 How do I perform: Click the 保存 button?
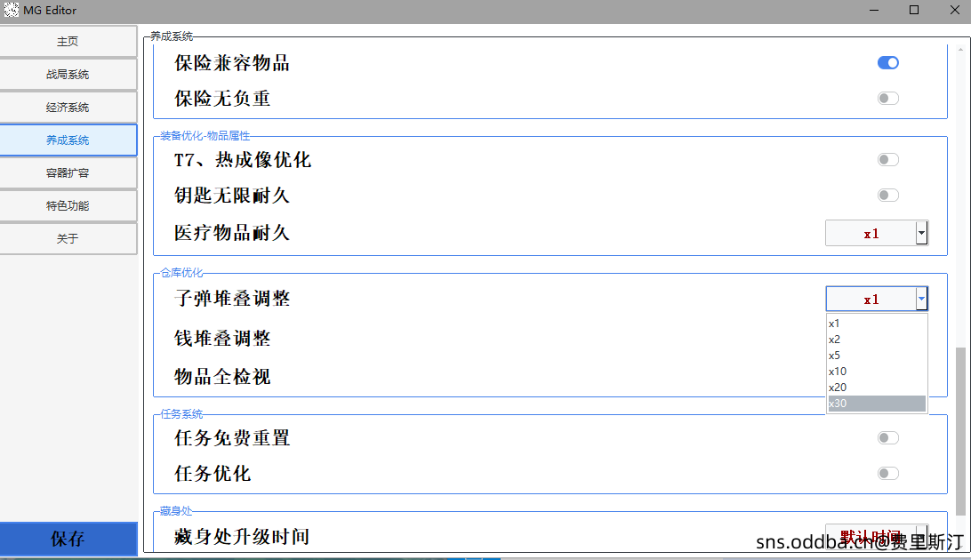tap(68, 539)
